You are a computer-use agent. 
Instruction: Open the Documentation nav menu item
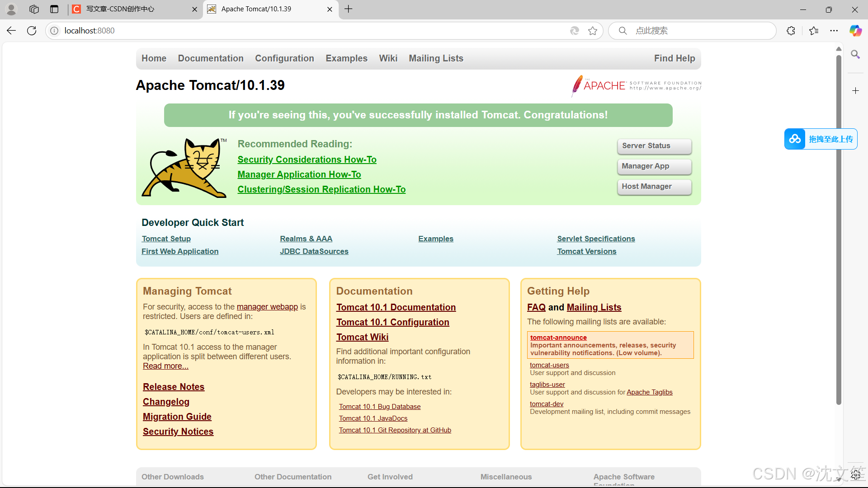click(x=211, y=58)
